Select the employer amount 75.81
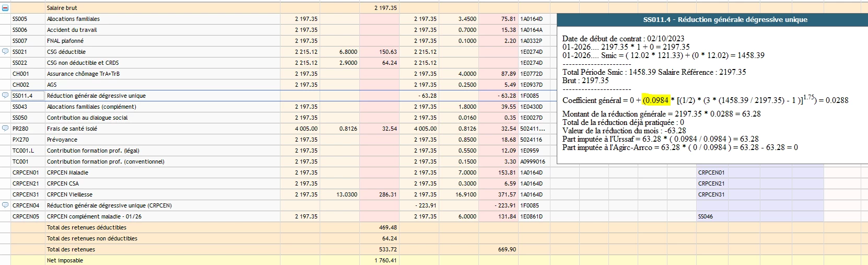 (509, 19)
